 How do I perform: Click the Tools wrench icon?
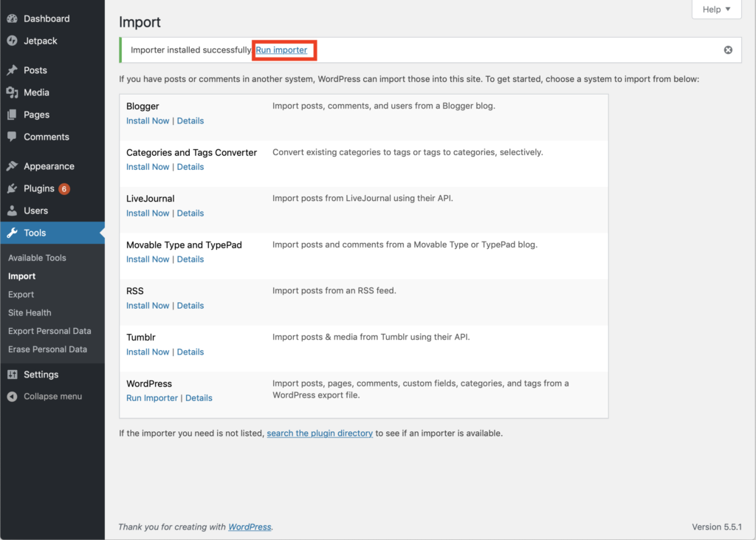click(x=12, y=233)
